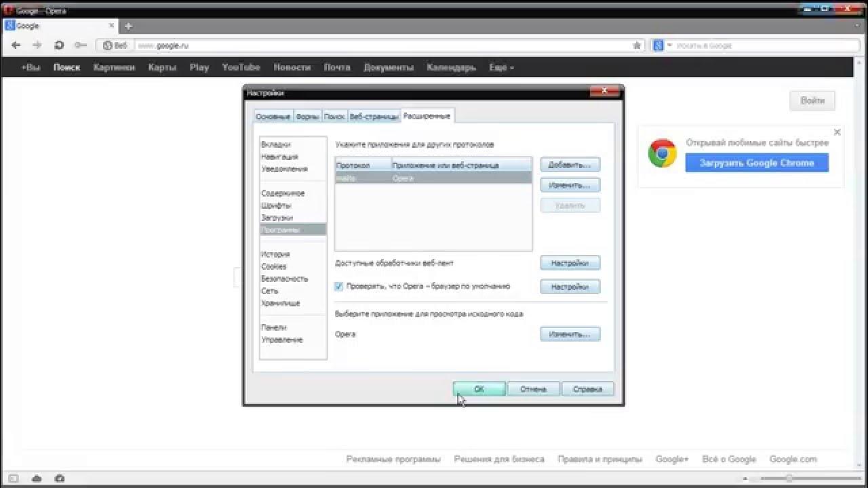The height and width of the screenshot is (488, 868).
Task: Click Изменить... button beside the protocol list
Action: click(x=570, y=185)
